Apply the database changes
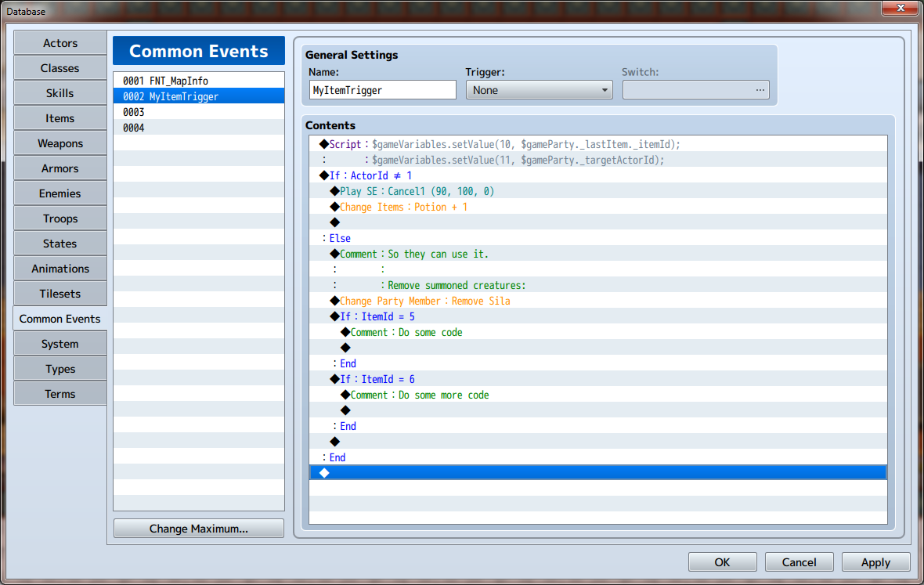The height and width of the screenshot is (585, 924). pyautogui.click(x=875, y=562)
